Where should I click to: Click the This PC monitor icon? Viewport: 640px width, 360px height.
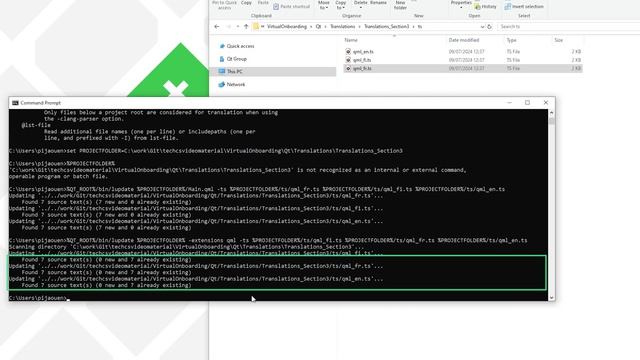pos(222,71)
